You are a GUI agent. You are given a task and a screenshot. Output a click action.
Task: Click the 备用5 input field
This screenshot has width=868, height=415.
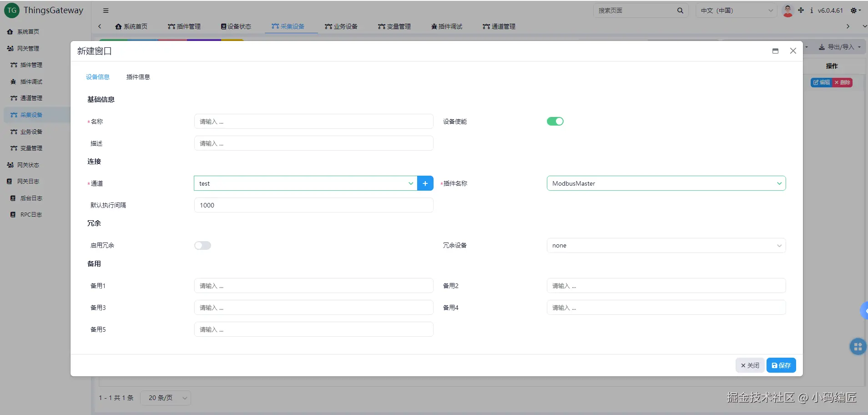coord(313,329)
